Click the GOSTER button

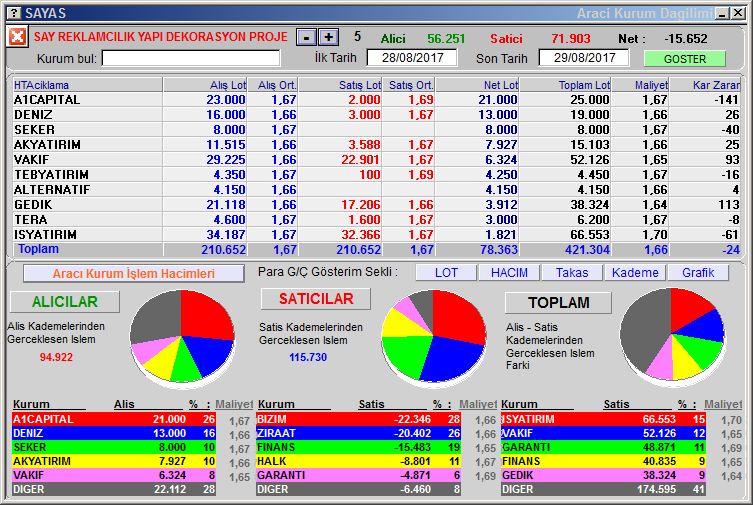point(684,59)
